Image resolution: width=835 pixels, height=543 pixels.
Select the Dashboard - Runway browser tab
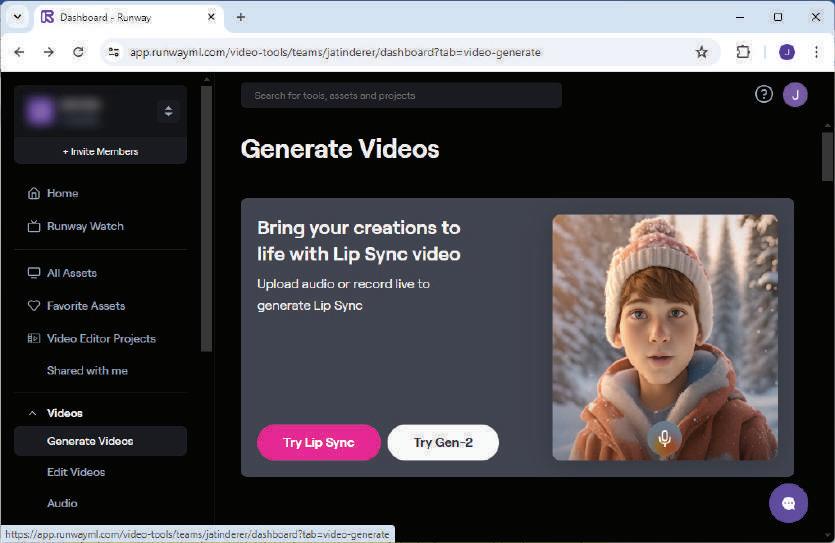(129, 18)
